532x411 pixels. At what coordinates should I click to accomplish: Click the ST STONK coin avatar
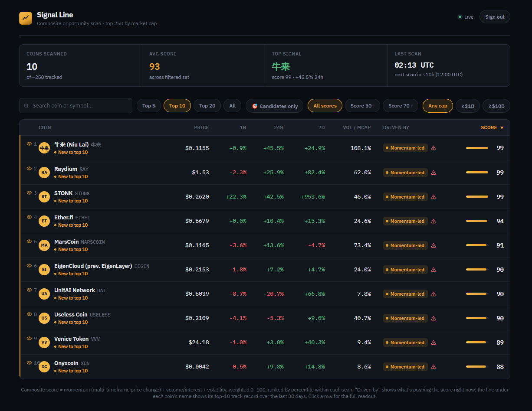click(x=44, y=196)
